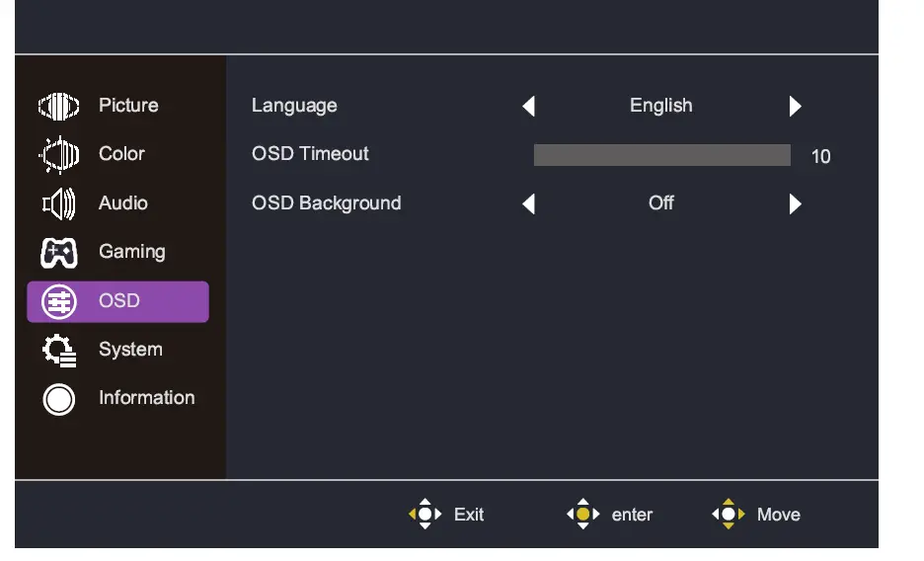Change OSD Background with right arrow

(x=796, y=203)
